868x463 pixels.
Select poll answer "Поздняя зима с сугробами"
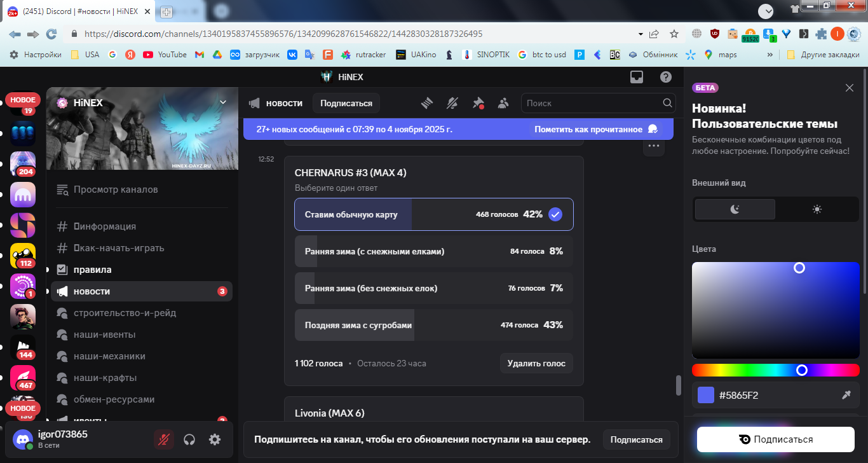pyautogui.click(x=434, y=325)
